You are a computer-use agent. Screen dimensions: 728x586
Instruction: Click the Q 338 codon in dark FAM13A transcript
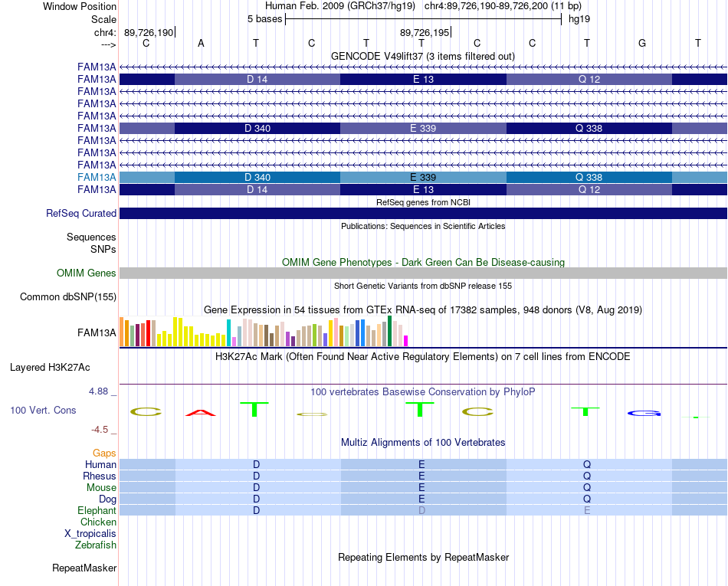point(589,128)
